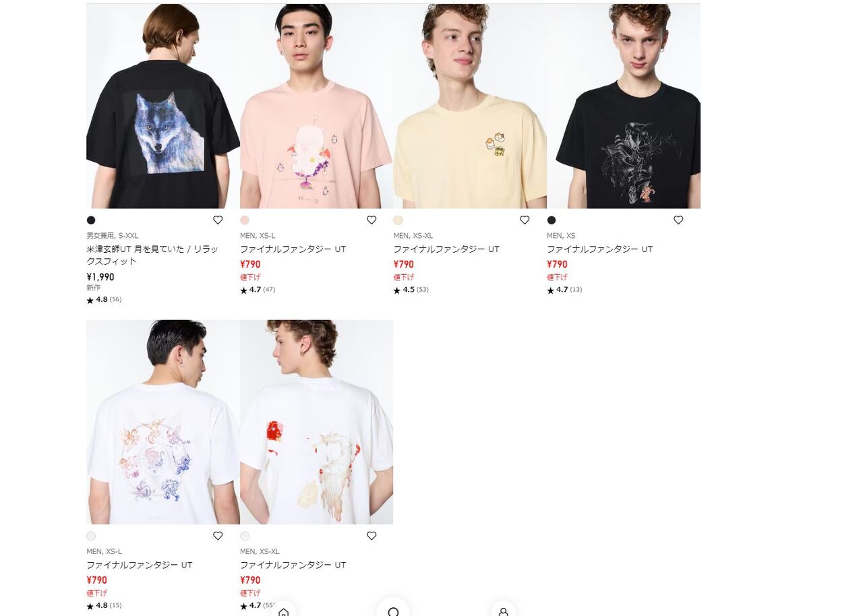Select the black color swatch on the wolf shirt
Image resolution: width=863 pixels, height=616 pixels.
click(91, 220)
